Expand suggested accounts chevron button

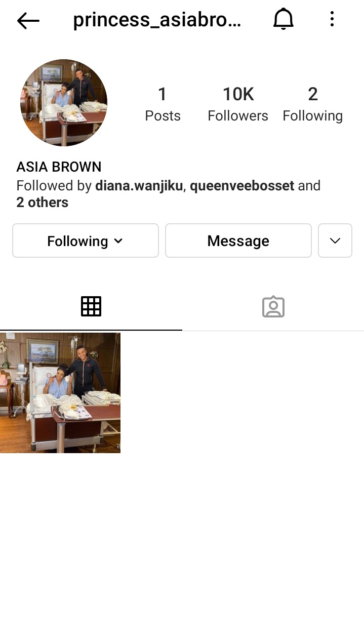(335, 241)
